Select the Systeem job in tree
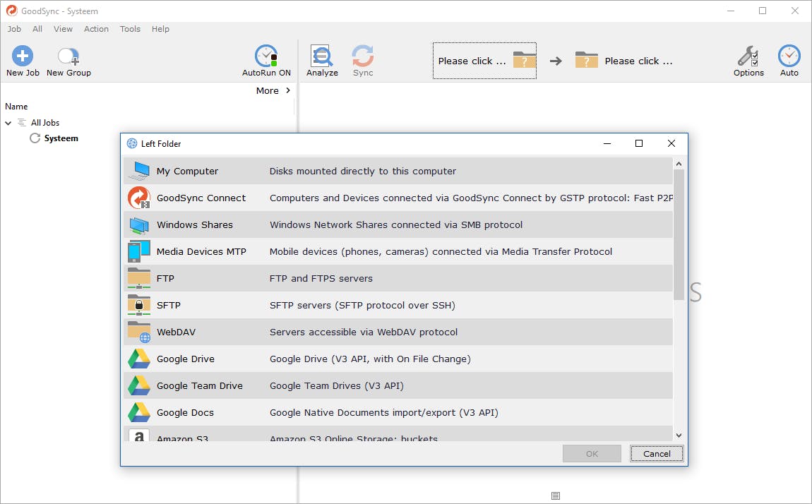This screenshot has width=812, height=504. coord(61,138)
